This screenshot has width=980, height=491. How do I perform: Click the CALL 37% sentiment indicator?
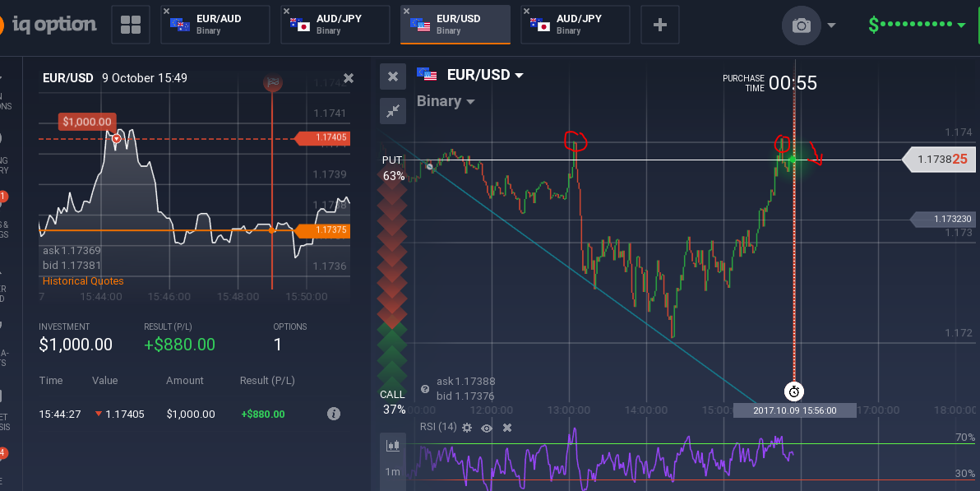coord(393,401)
